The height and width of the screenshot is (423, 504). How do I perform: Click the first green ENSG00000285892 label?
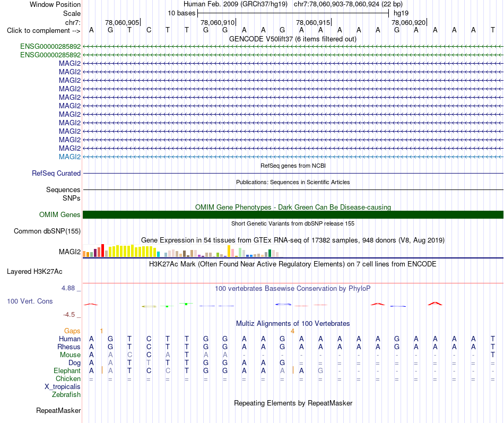point(50,46)
